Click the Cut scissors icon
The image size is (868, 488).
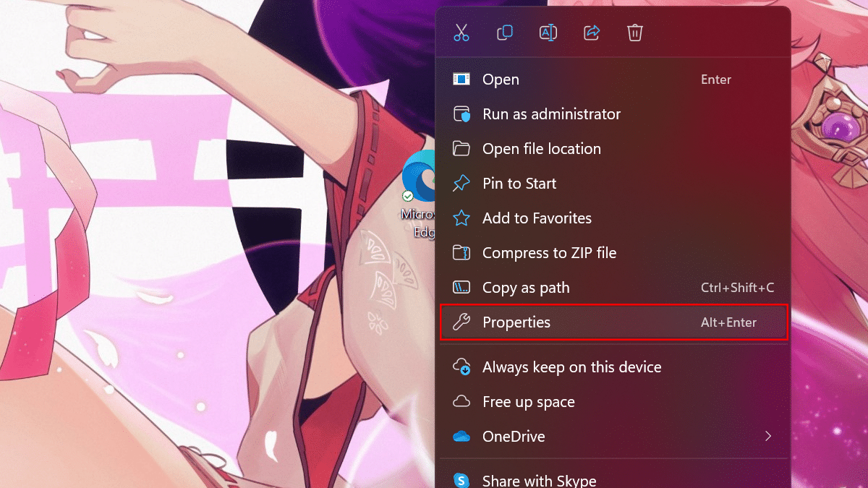point(461,33)
